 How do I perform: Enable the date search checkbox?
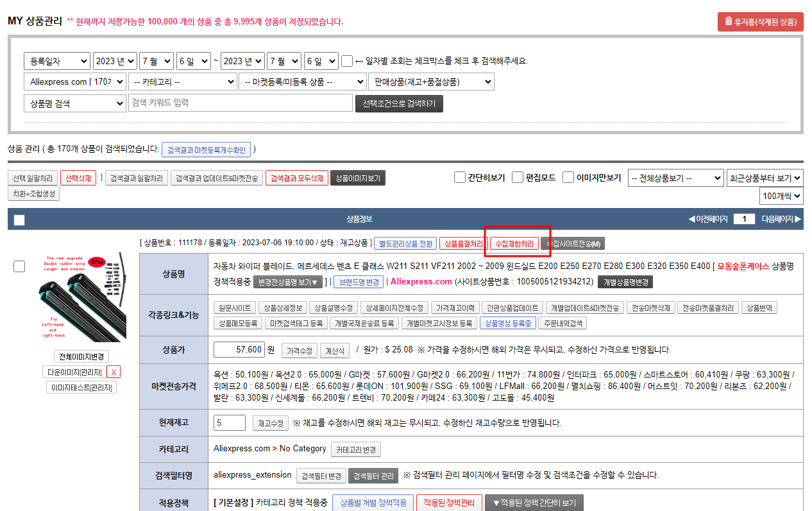pos(347,61)
